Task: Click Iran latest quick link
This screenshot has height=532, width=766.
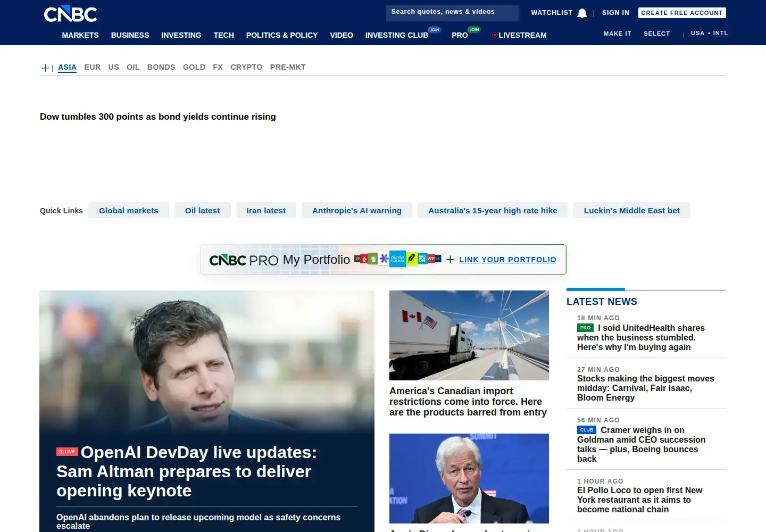Action: (x=266, y=210)
